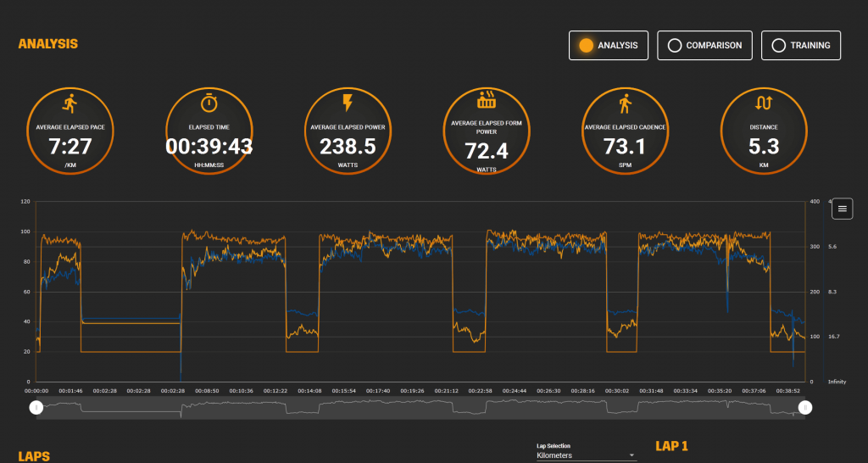
Task: Click the stopwatch elapsed time icon
Action: point(209,103)
